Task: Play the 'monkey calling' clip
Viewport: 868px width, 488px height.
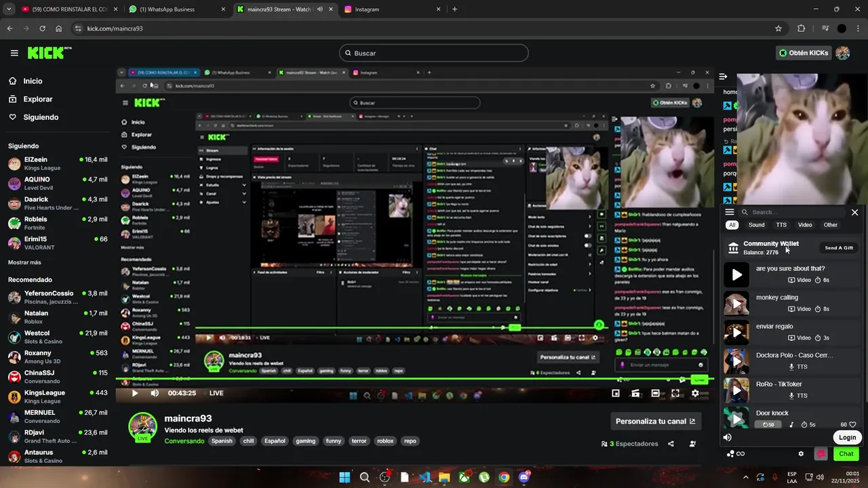Action: 736,303
